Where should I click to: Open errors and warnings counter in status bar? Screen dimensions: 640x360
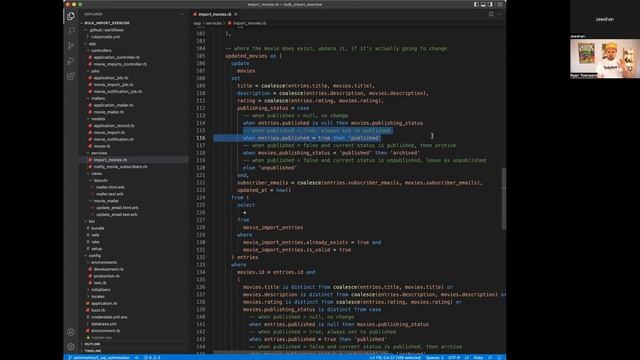[152, 358]
